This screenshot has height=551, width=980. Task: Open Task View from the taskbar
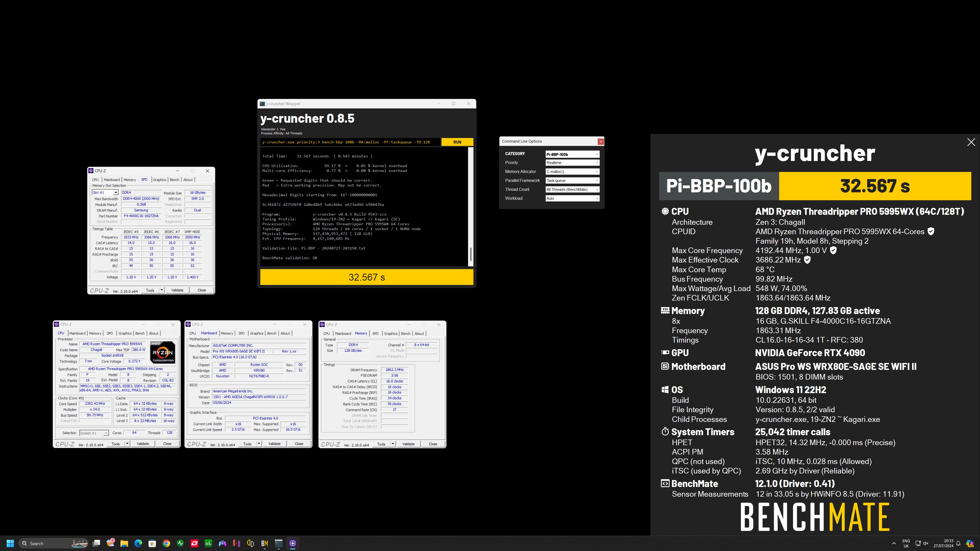(96, 543)
